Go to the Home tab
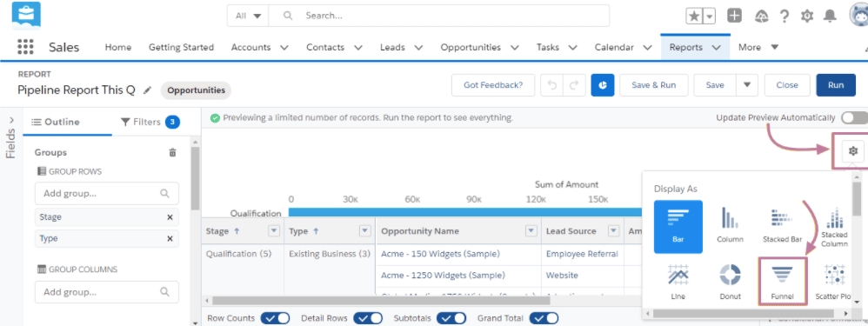The image size is (868, 326). [118, 48]
